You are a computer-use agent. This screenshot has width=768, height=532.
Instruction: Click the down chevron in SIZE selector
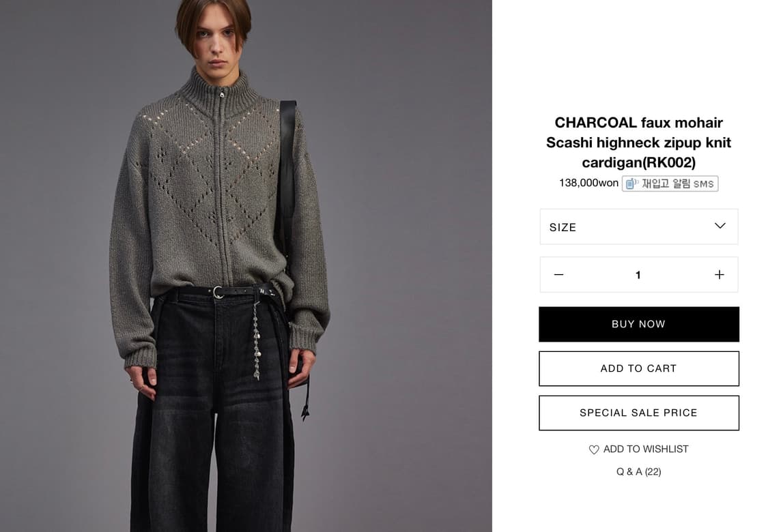[x=720, y=226]
